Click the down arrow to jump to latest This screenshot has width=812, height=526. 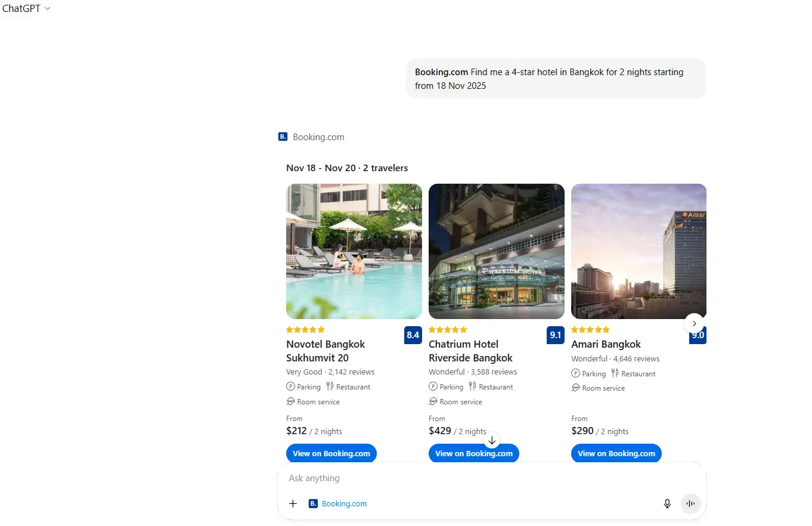[x=492, y=440]
